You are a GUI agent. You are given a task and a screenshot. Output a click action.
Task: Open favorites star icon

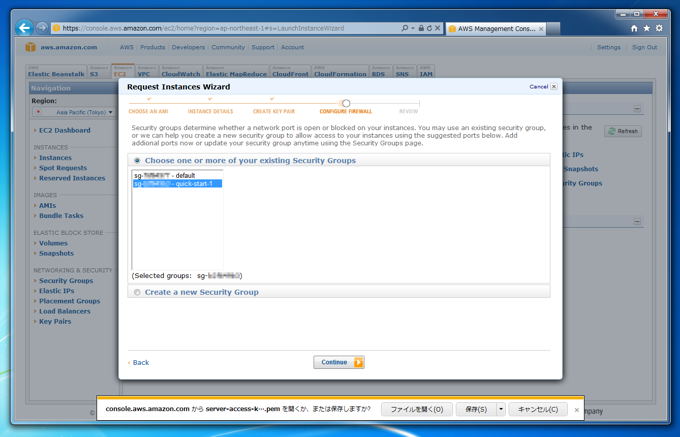click(647, 28)
